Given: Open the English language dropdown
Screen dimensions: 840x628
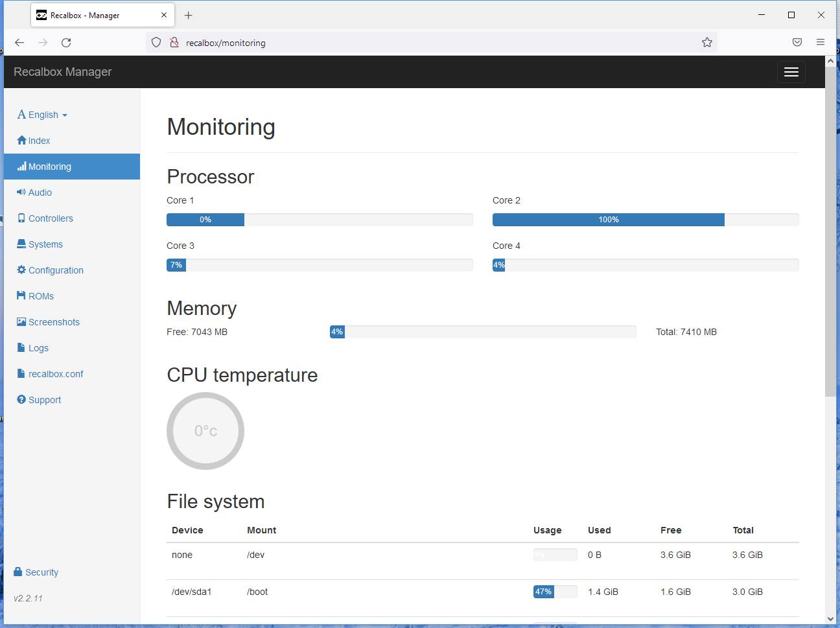Looking at the screenshot, I should (43, 115).
